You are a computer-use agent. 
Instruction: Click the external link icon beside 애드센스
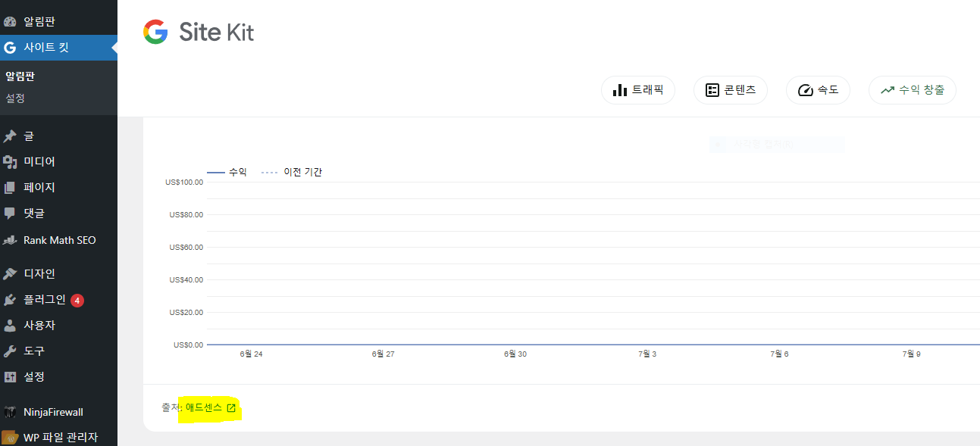point(231,408)
